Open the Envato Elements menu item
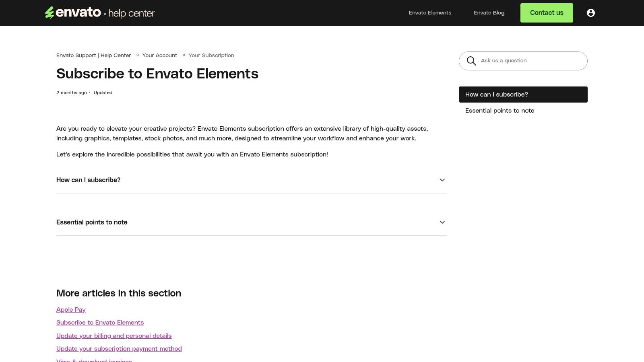This screenshot has width=644, height=362. 429,12
